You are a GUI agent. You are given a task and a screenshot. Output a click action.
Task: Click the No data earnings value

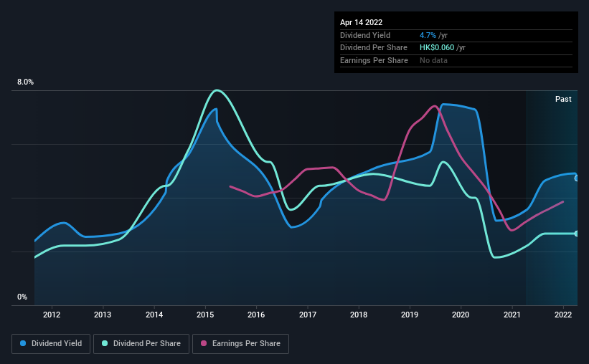click(433, 60)
